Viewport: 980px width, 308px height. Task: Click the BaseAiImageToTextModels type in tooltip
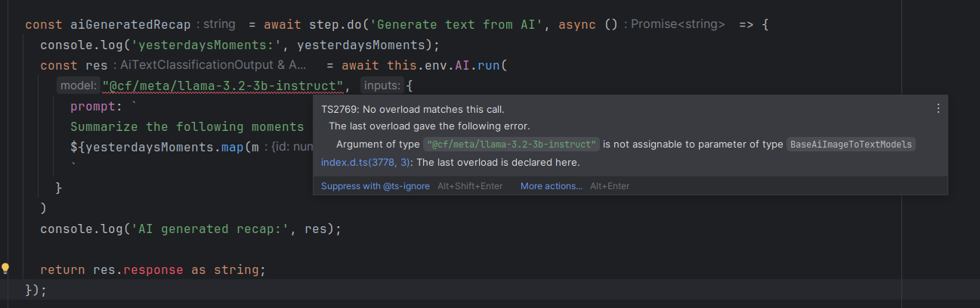pos(851,144)
